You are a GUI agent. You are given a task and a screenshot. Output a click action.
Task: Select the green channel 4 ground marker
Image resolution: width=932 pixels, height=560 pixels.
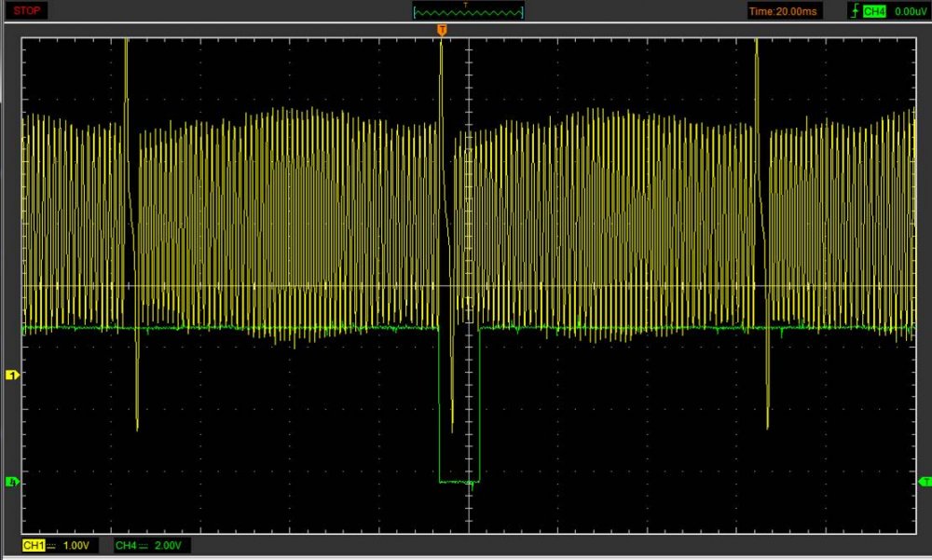coord(12,482)
